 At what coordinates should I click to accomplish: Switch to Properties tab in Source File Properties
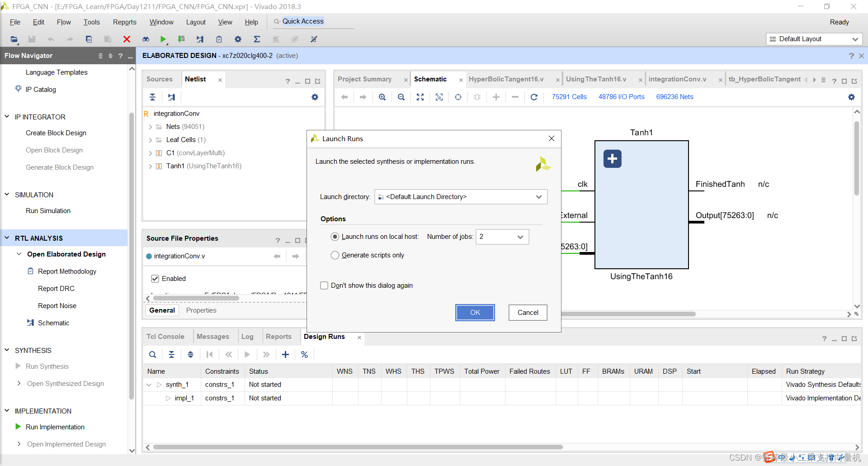coord(201,310)
